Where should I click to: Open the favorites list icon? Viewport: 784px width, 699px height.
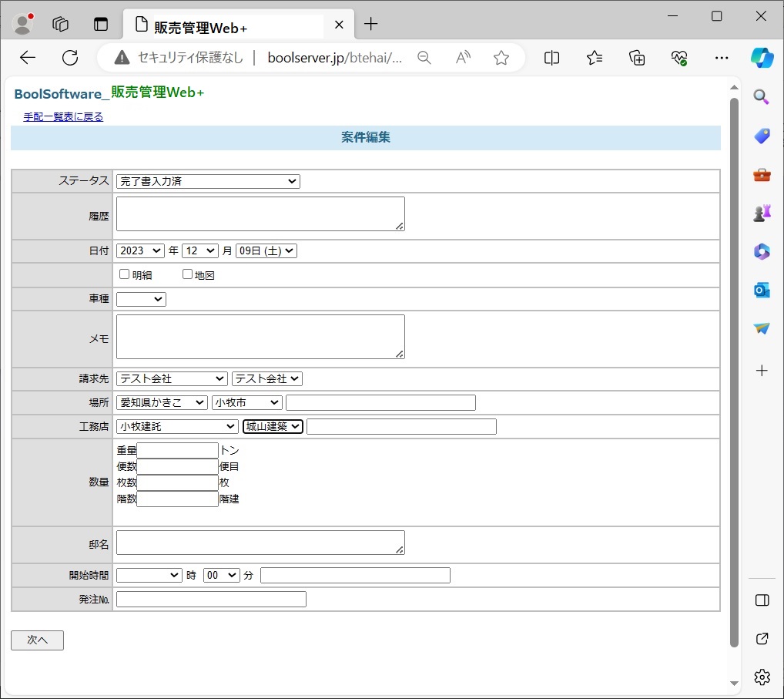pyautogui.click(x=594, y=58)
